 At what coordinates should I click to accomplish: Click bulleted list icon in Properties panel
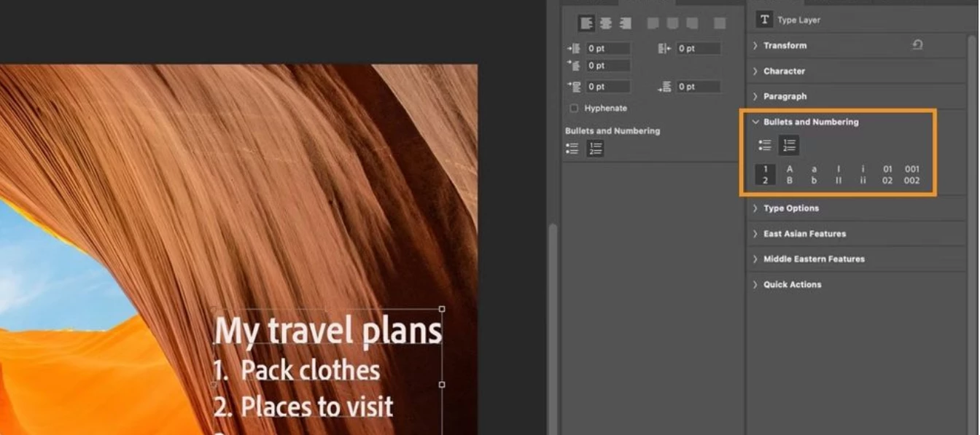(765, 146)
